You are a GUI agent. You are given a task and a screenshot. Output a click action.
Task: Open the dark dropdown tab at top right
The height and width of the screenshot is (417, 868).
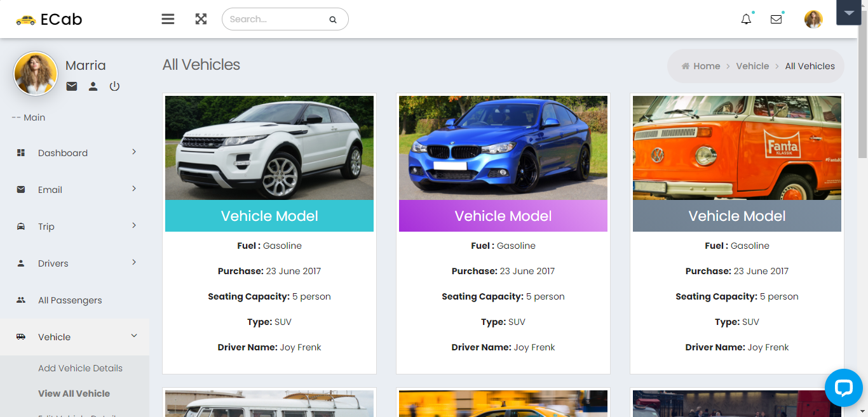click(x=848, y=13)
